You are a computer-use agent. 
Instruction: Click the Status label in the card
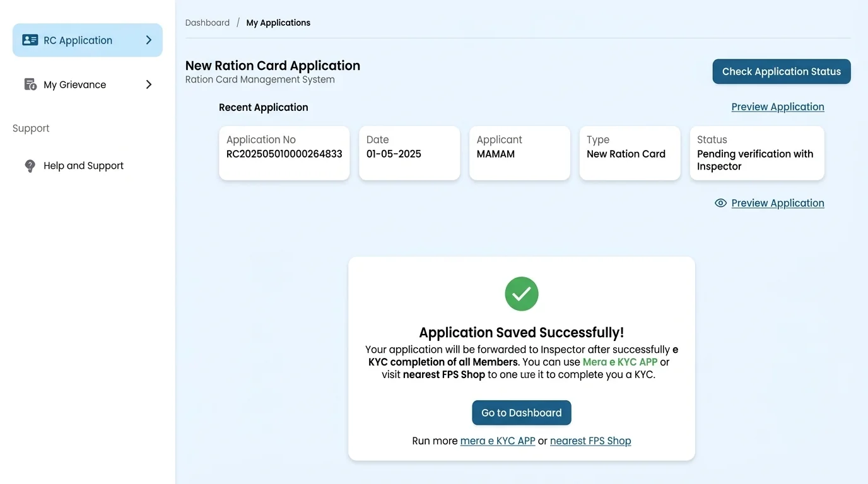[712, 139]
